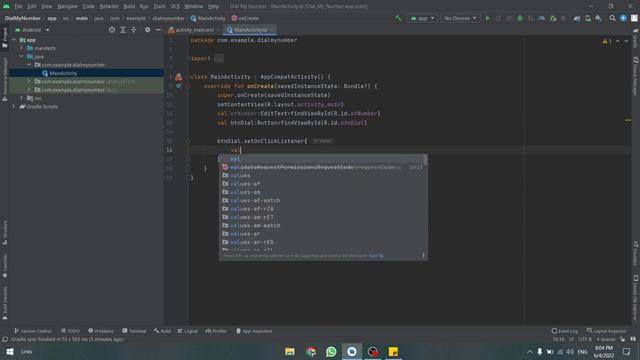The width and height of the screenshot is (640, 360).
Task: Open the TODO tool window
Action: click(x=70, y=331)
